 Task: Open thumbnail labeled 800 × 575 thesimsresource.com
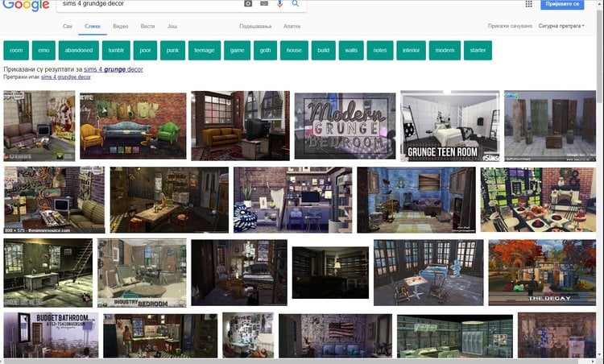54,200
